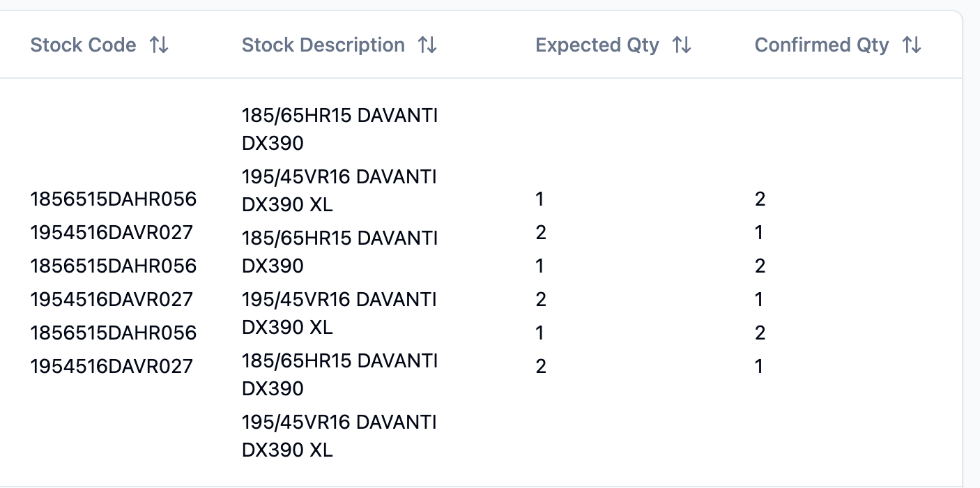
Task: Click the sort arrows beside Expected Qty
Action: [682, 45]
